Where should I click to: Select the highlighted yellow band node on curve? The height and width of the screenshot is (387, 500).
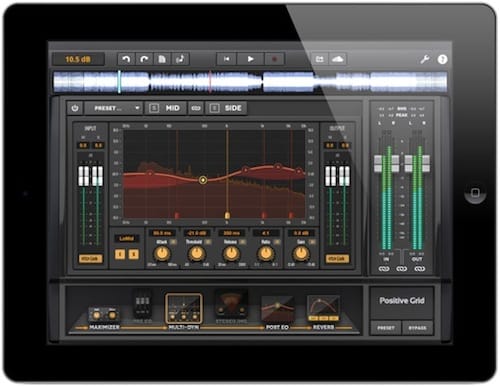pos(203,180)
